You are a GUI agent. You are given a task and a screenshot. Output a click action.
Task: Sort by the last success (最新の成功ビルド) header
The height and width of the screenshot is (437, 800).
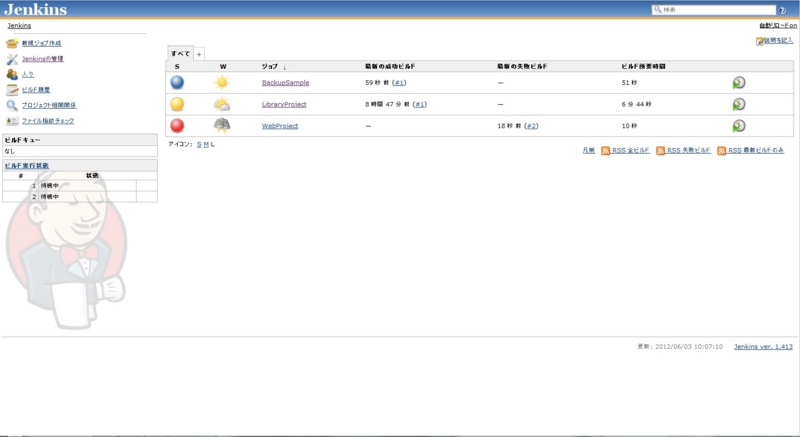click(x=390, y=66)
